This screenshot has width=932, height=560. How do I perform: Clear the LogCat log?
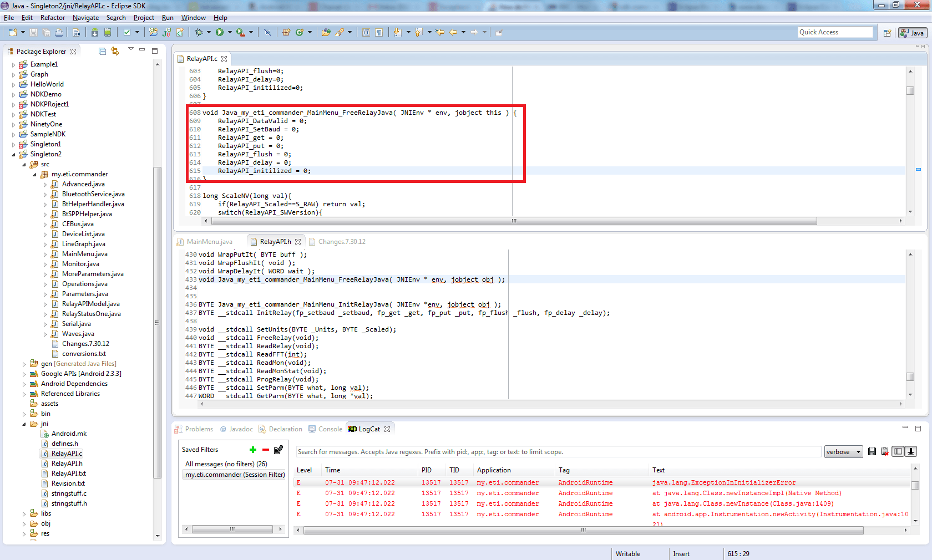[885, 452]
